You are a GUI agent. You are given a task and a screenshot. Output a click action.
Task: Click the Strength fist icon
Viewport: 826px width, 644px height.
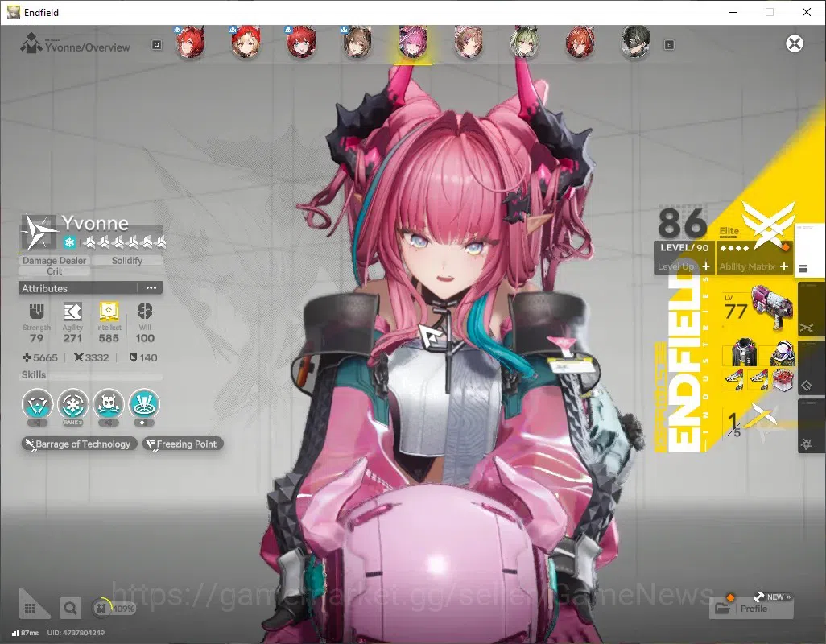point(36,312)
